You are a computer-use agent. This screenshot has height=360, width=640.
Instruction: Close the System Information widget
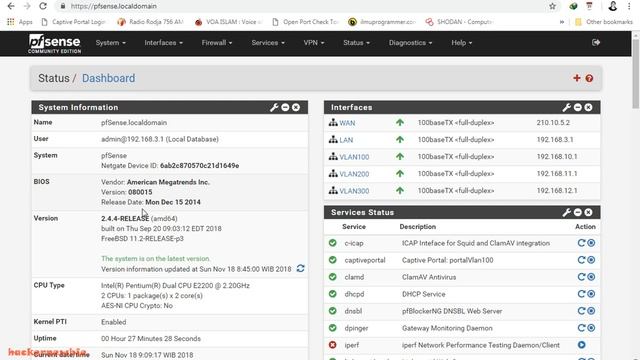(296, 107)
